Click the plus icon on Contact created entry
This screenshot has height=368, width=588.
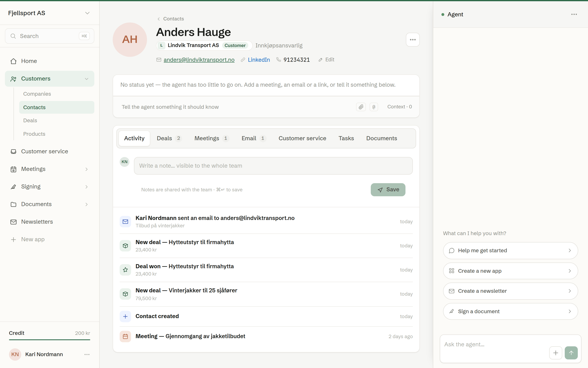coord(125,316)
